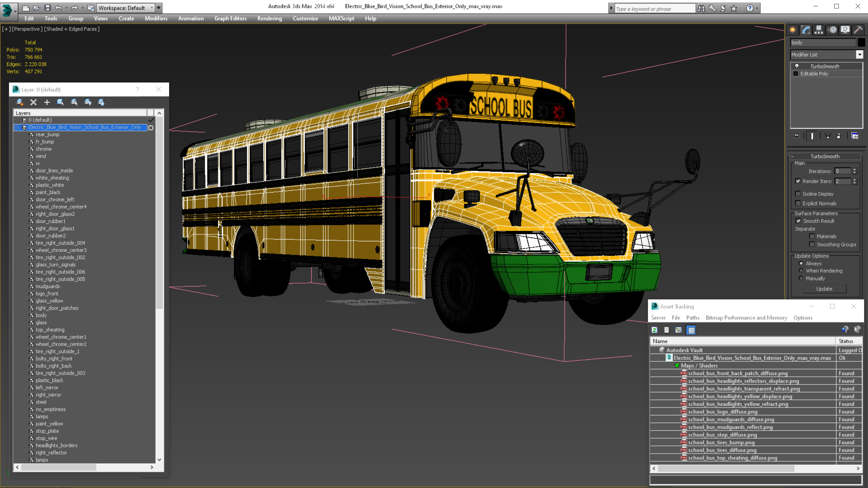Screen dimensions: 868x488
Task: Collapse the Electric_Blue_Bird layer tree node
Action: click(17, 127)
